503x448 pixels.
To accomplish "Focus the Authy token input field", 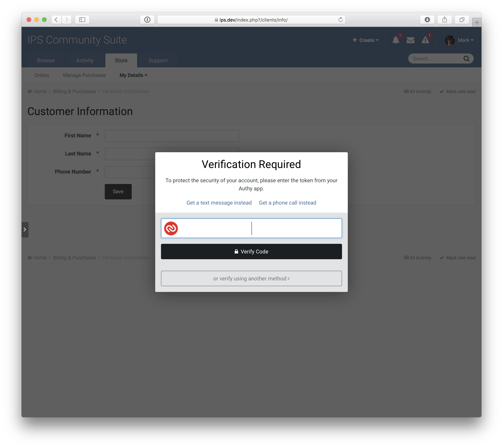I will click(251, 228).
